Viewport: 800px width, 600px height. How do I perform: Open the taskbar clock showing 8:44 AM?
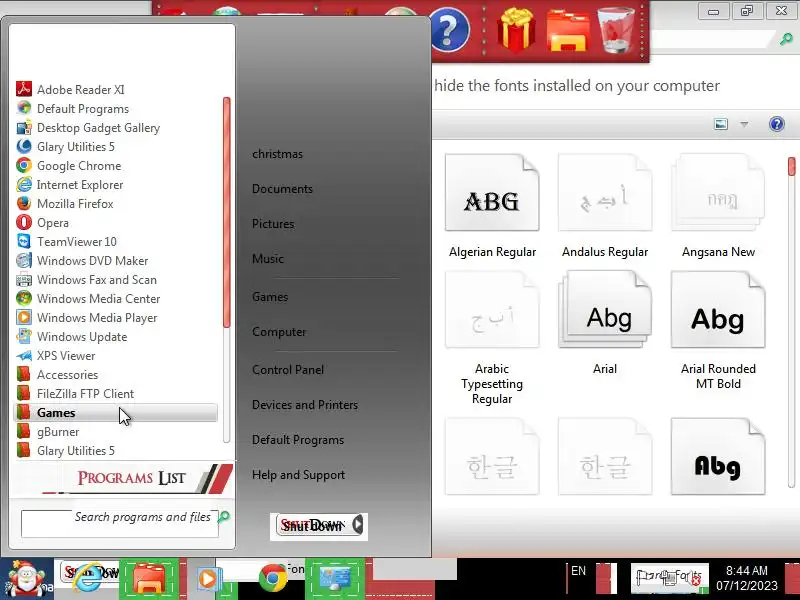coord(746,578)
